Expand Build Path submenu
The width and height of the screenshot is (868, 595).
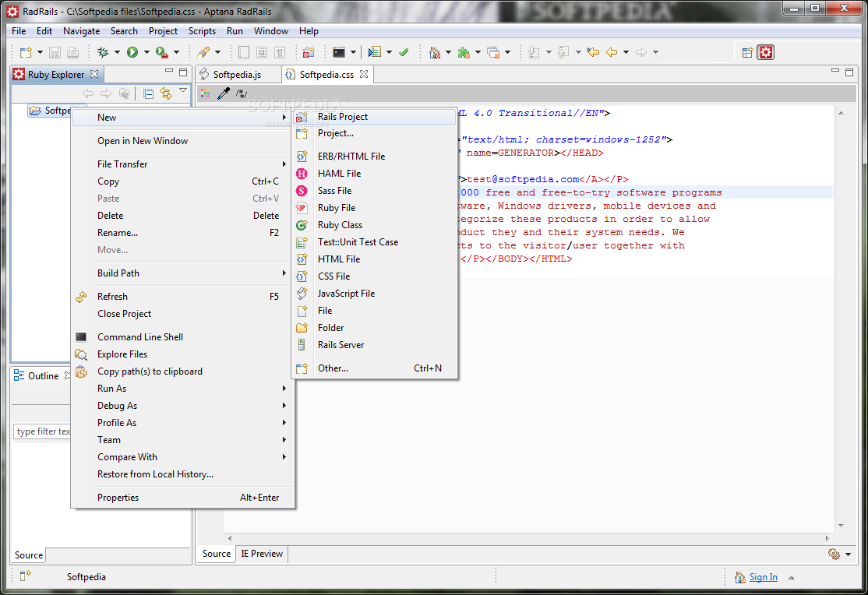182,273
